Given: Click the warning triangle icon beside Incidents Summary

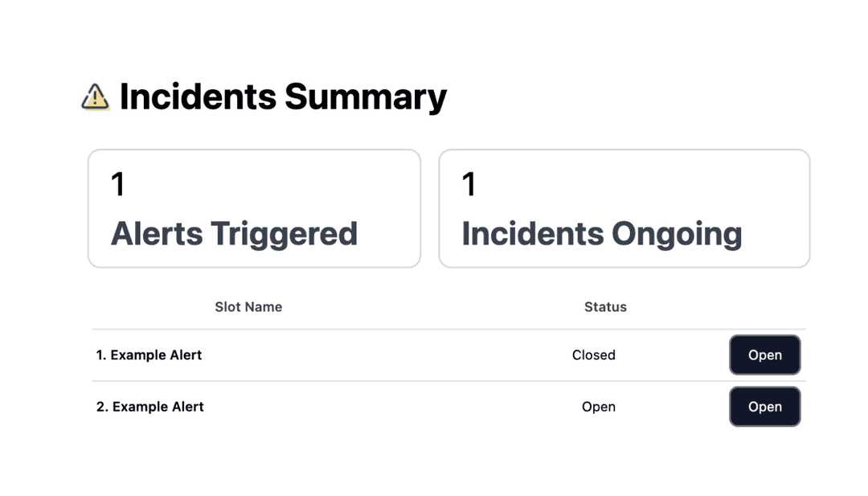Looking at the screenshot, I should click(x=96, y=96).
